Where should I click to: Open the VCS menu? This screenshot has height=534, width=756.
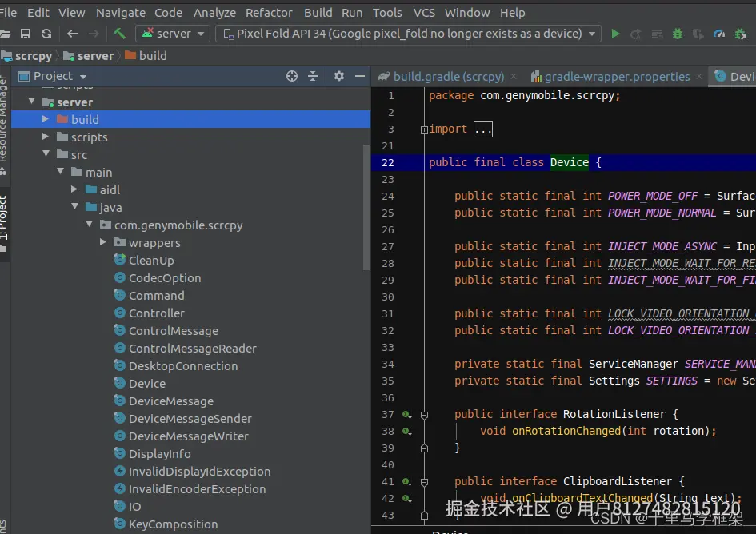pos(424,13)
